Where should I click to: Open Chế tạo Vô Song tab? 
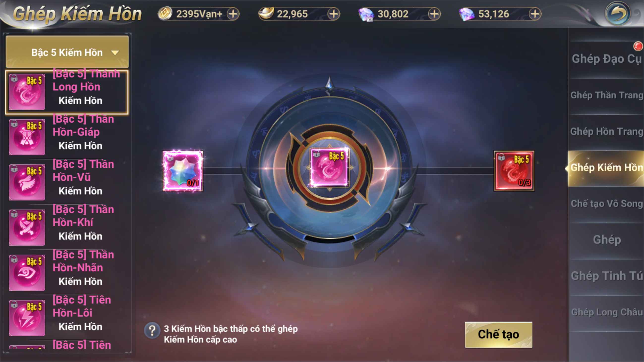[x=607, y=204]
